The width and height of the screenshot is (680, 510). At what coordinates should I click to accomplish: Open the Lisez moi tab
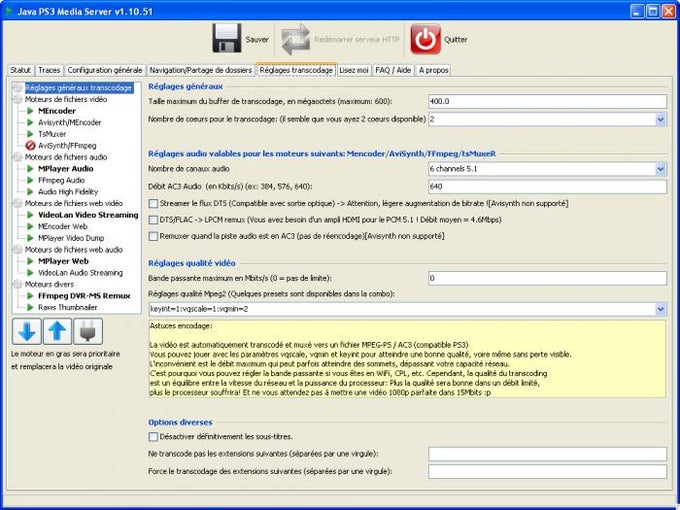354,70
